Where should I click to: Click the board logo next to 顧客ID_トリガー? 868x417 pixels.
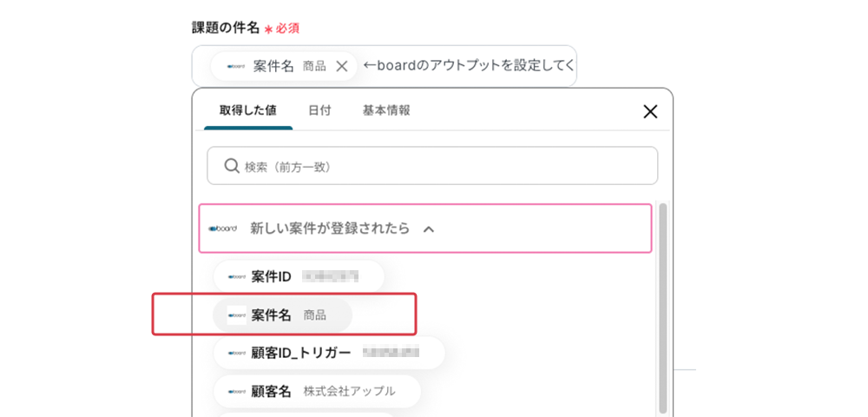click(x=236, y=353)
